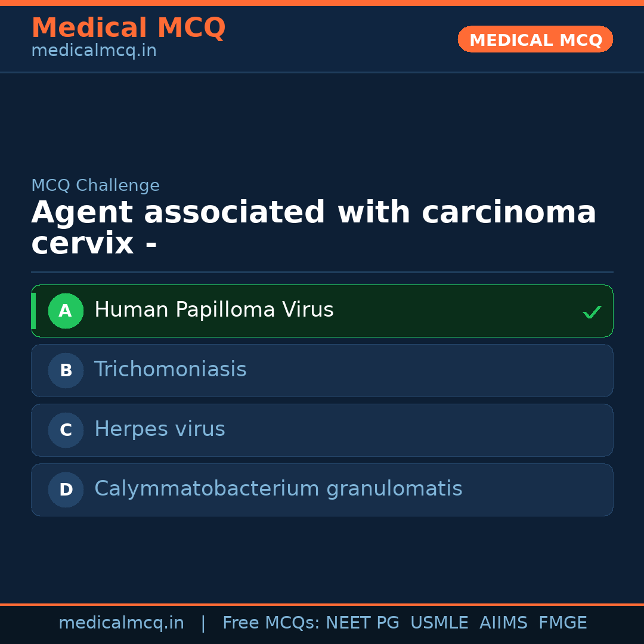Choose the Herpes virus answer text
644x644 pixels.
pos(159,429)
